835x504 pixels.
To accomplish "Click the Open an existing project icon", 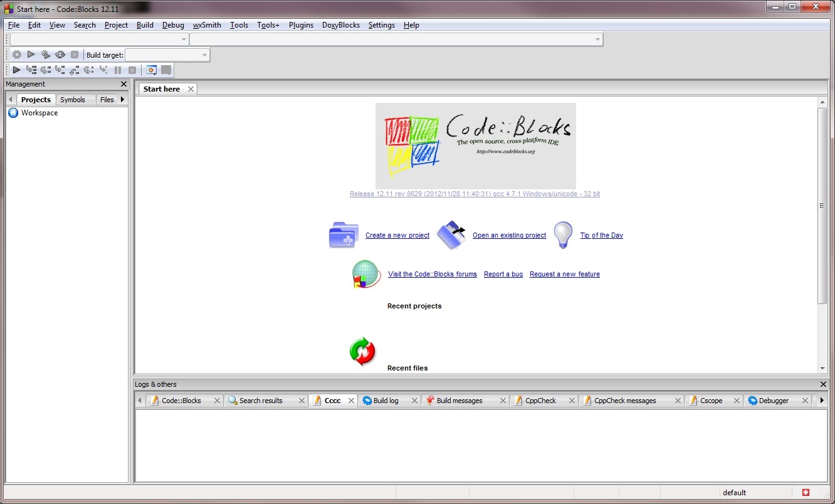I will click(451, 235).
